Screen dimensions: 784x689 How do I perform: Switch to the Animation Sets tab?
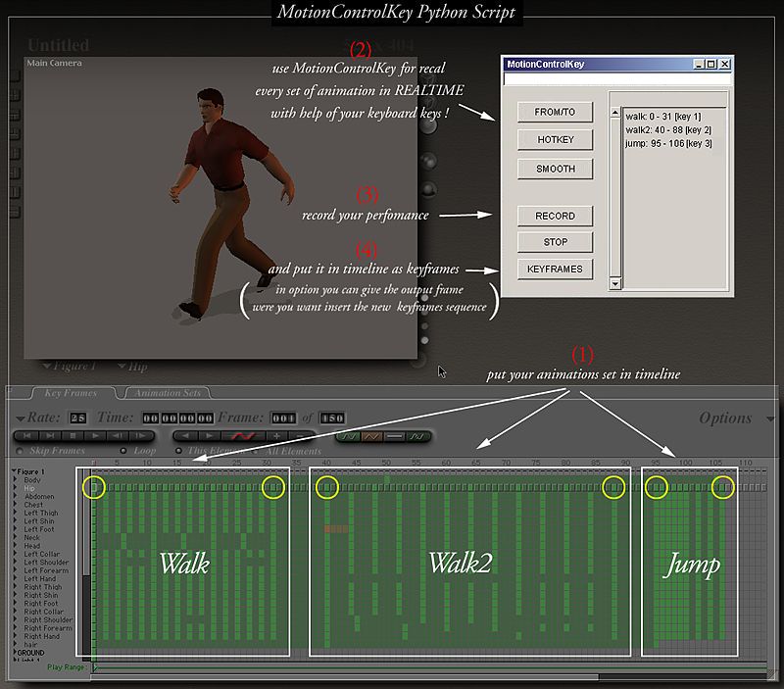[168, 393]
